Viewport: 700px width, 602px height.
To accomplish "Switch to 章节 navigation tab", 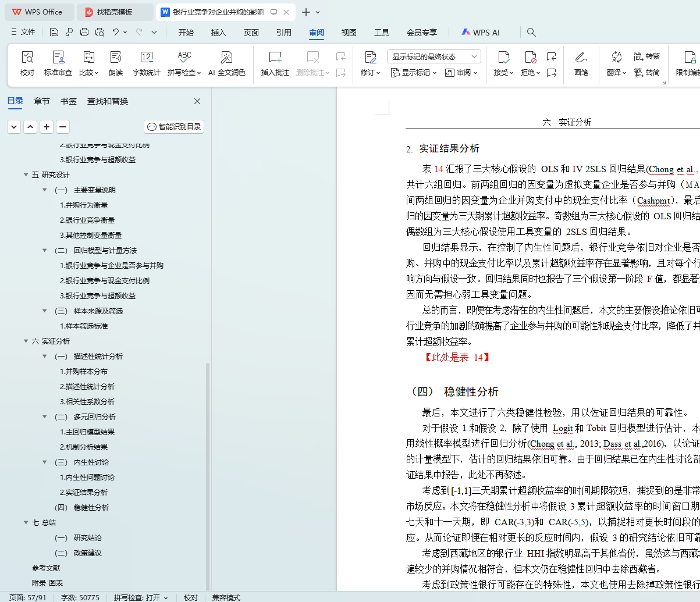I will pyautogui.click(x=42, y=101).
